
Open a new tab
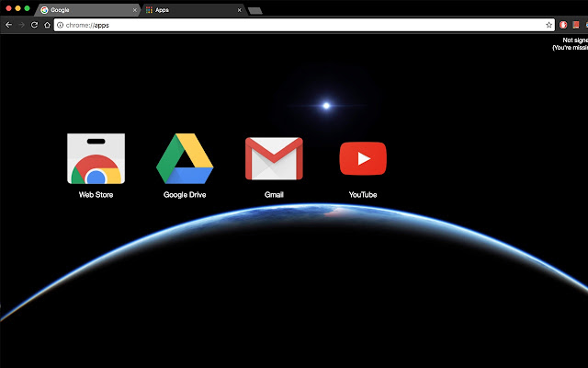coord(255,11)
